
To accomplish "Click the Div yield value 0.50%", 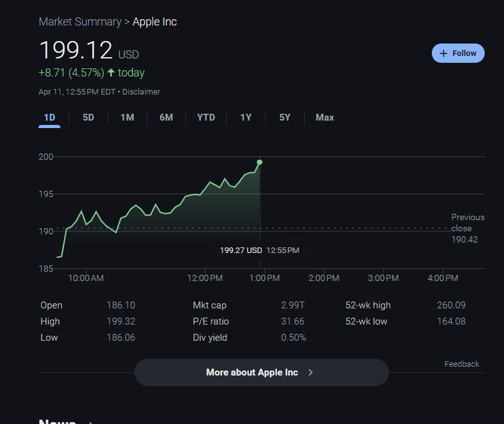I will (294, 338).
